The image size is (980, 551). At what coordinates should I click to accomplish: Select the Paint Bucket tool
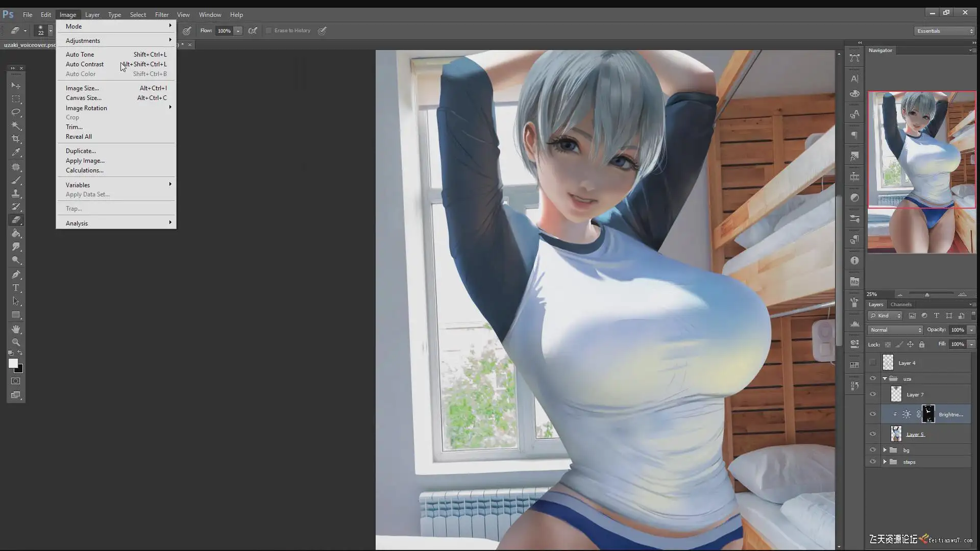coord(16,234)
